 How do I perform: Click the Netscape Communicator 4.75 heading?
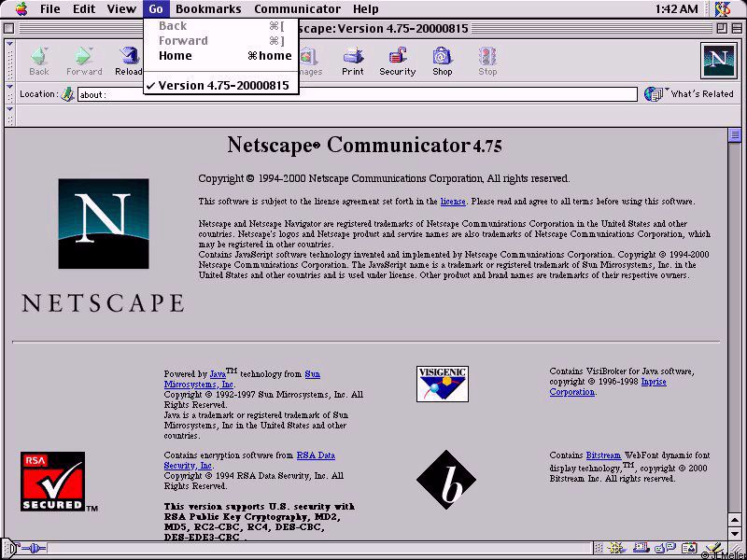pos(364,145)
